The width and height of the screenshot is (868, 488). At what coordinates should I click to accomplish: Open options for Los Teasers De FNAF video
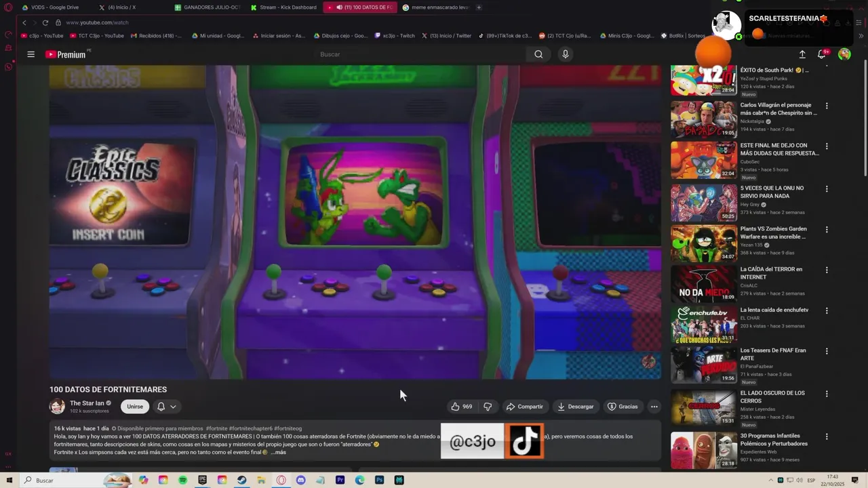coord(827,351)
